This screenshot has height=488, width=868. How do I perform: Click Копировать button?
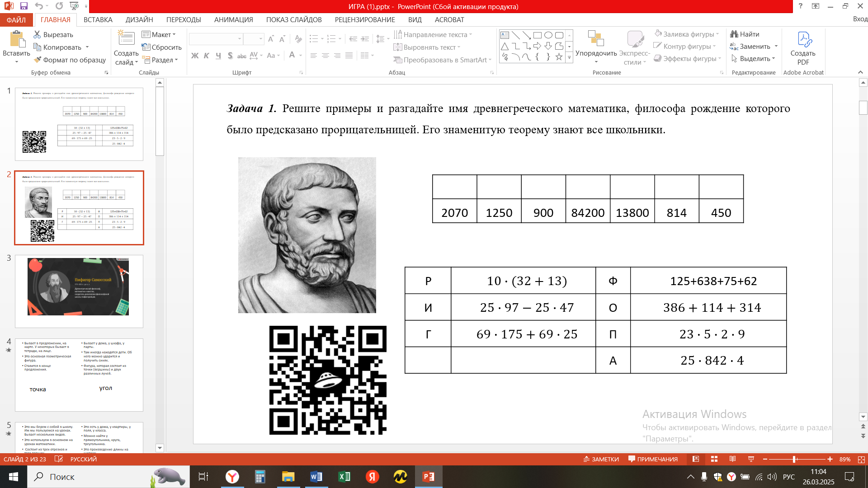57,47
